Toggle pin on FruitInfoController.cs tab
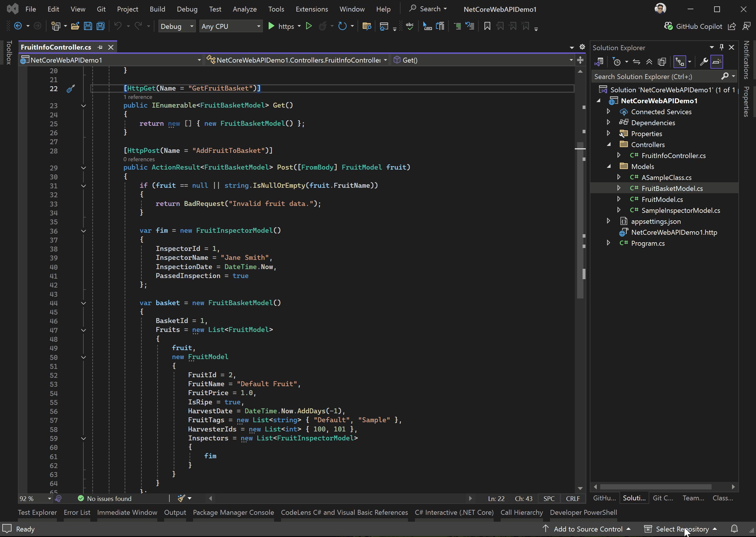 click(100, 47)
